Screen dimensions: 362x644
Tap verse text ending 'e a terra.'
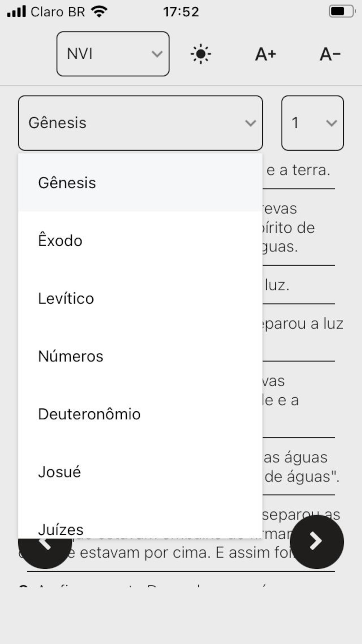pos(298,170)
